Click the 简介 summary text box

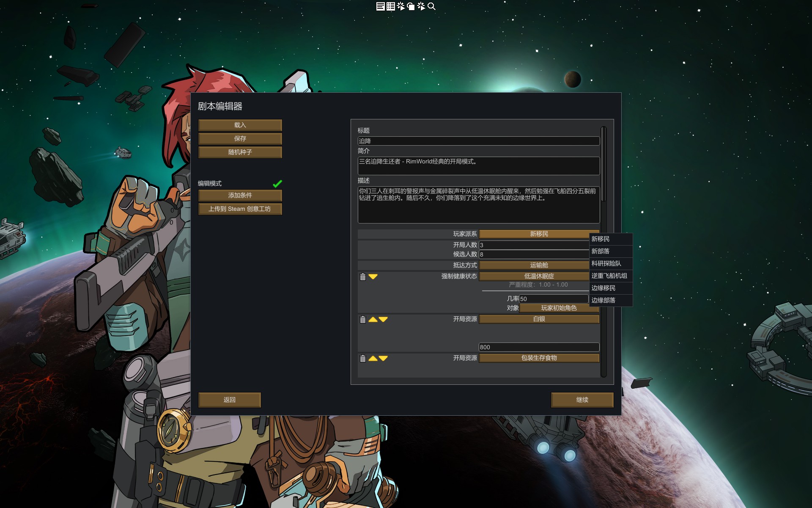pos(478,166)
